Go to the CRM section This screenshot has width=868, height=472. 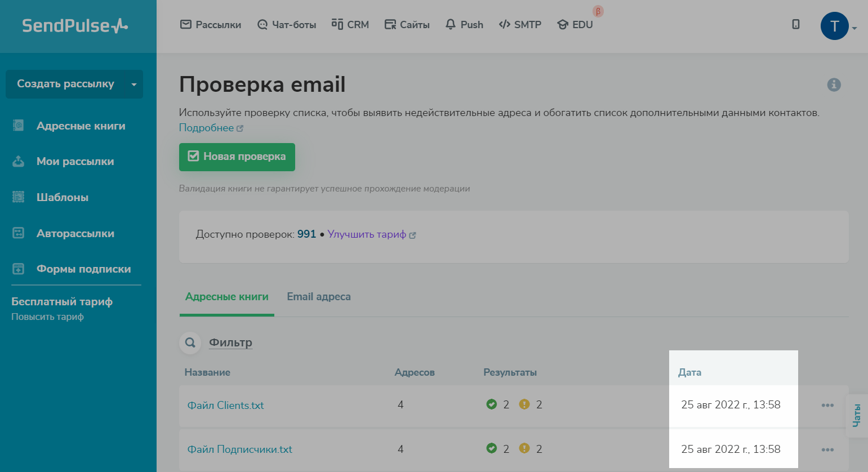350,25
